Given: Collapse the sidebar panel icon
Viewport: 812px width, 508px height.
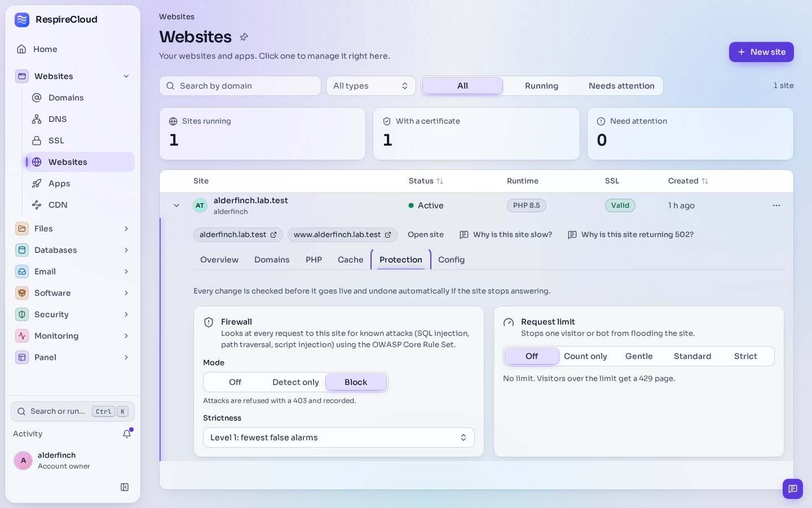Looking at the screenshot, I should pos(125,487).
